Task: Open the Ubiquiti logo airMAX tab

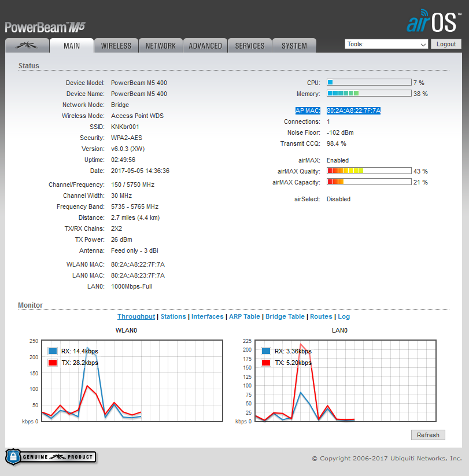Action: 27,46
